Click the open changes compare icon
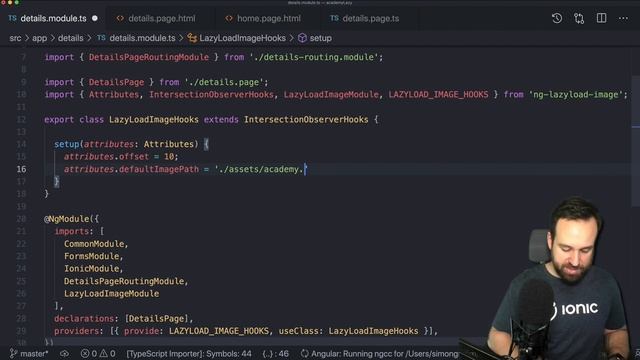 tap(579, 18)
